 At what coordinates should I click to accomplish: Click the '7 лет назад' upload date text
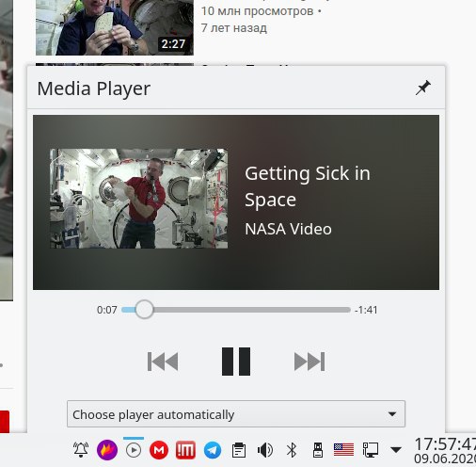[234, 28]
